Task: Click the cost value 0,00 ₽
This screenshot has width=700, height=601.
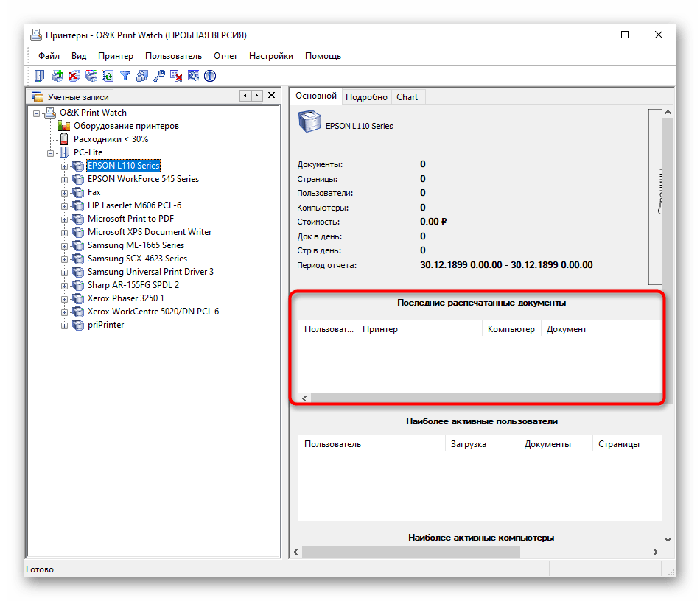Action: coord(433,222)
